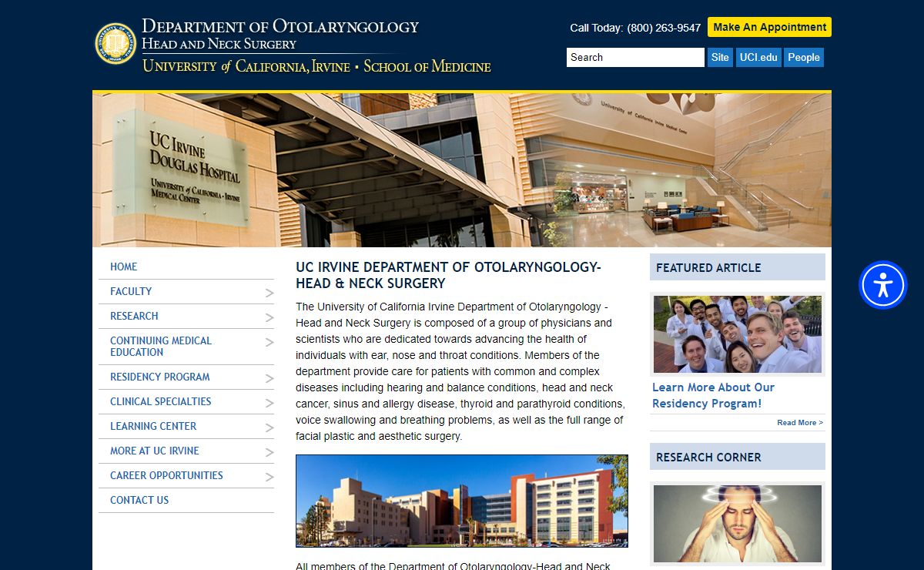924x570 pixels.
Task: Open the Career Opportunities menu item
Action: 166,475
